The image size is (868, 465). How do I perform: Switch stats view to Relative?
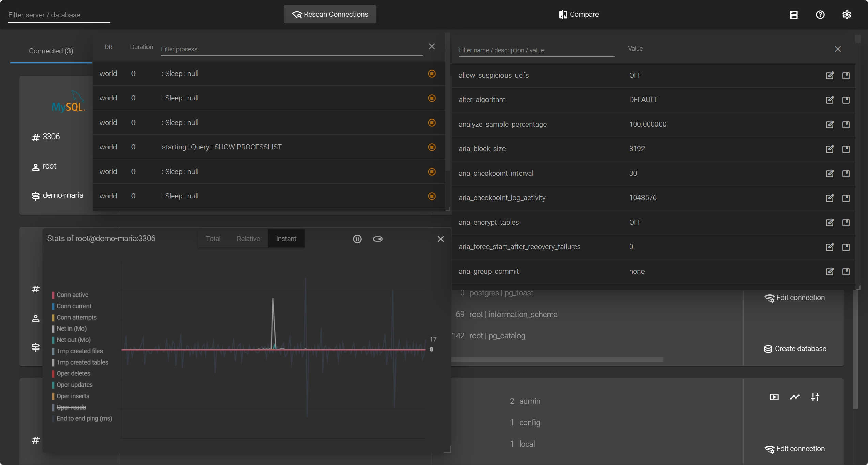click(248, 239)
